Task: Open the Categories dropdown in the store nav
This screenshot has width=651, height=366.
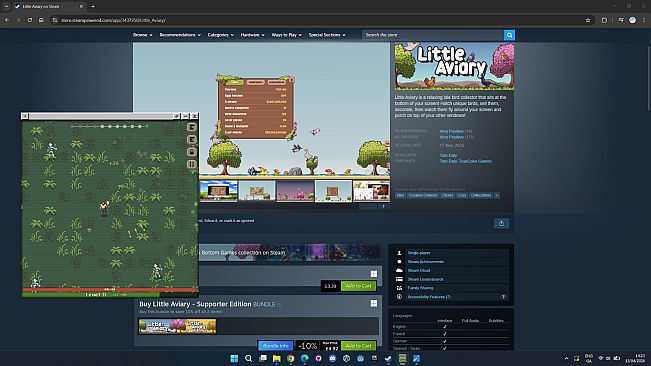Action: coord(220,35)
